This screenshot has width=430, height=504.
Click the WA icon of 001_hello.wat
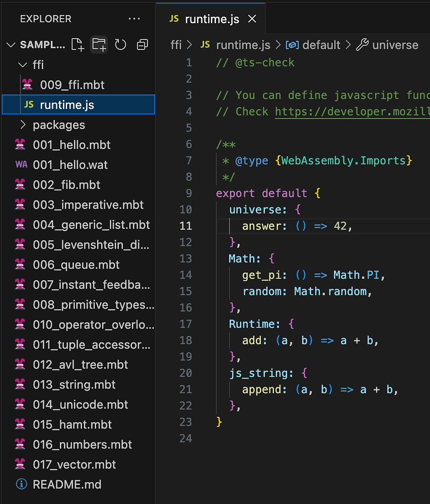point(22,165)
